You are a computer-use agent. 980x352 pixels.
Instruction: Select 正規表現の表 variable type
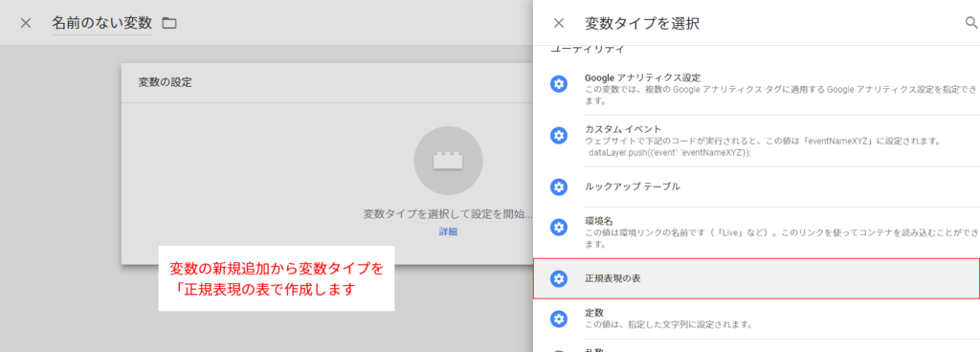(756, 278)
